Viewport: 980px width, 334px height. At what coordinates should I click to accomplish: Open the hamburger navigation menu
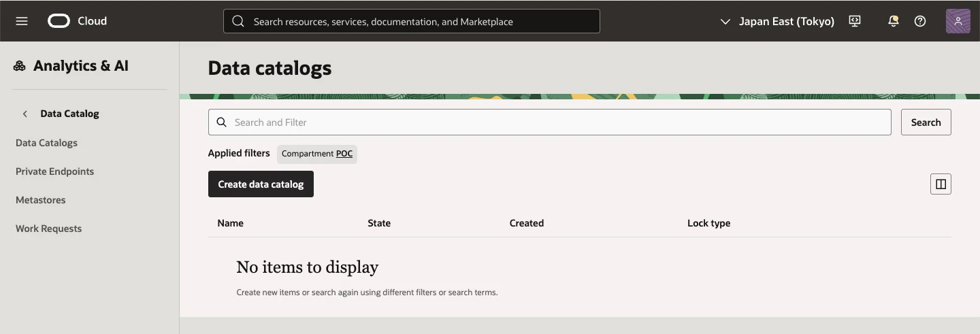tap(22, 21)
